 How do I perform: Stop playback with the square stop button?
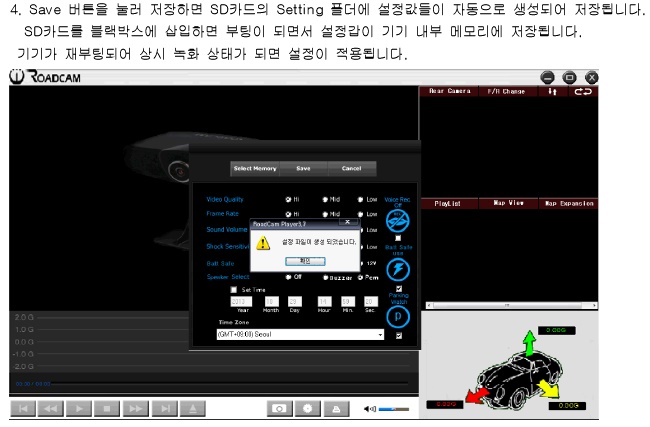click(107, 409)
